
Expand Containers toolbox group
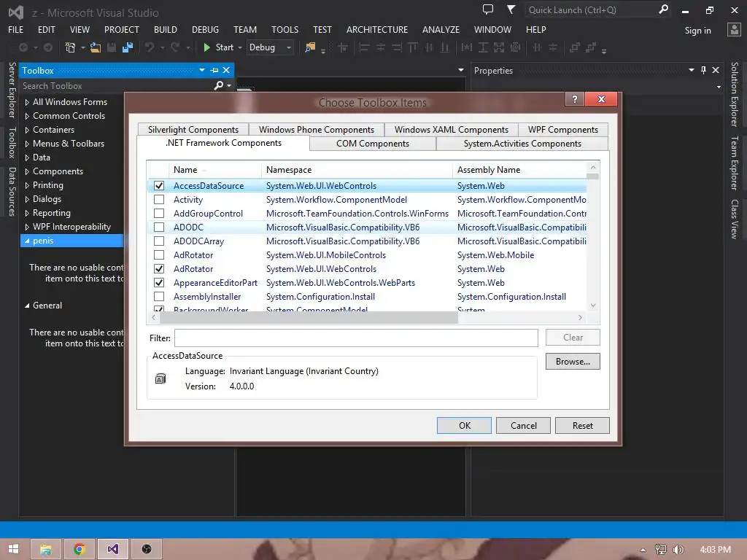coord(27,130)
